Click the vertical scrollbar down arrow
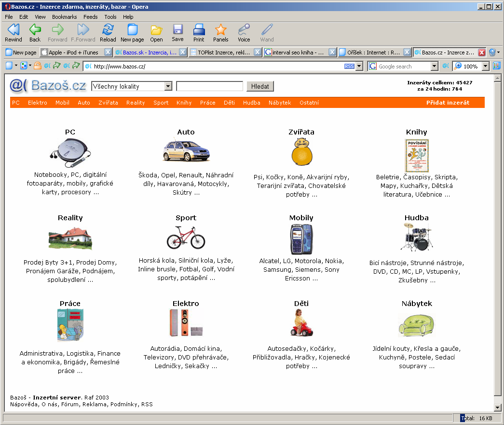The width and height of the screenshot is (504, 425). pyautogui.click(x=497, y=407)
